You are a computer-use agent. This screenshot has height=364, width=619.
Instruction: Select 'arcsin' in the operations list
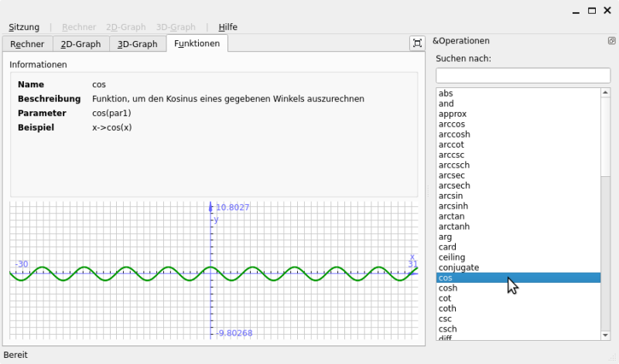click(x=452, y=196)
